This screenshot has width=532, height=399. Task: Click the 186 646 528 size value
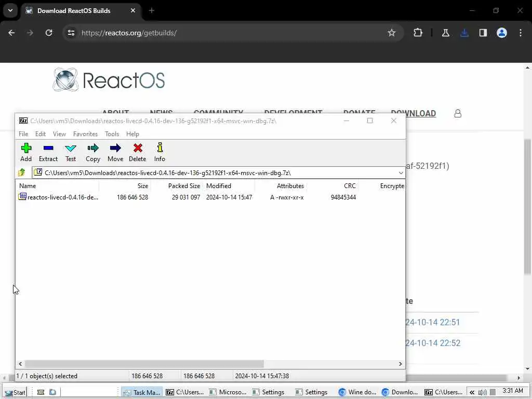tap(132, 197)
